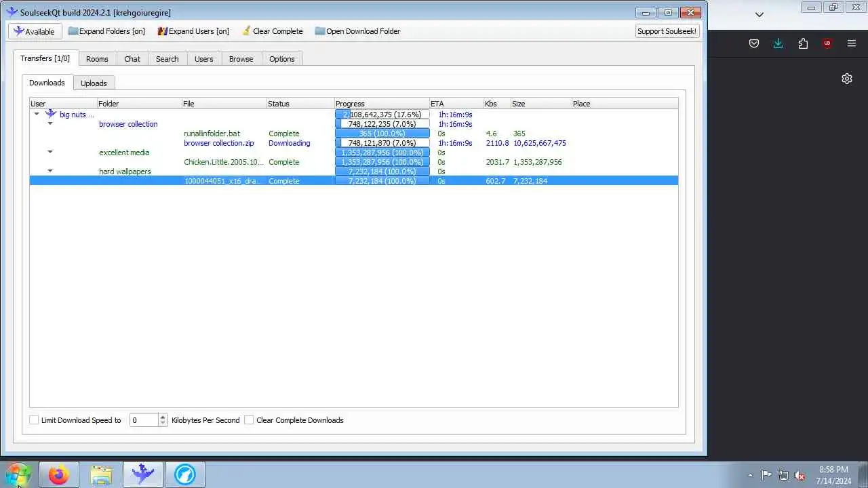
Task: Collapse the big nuts user node
Action: tap(37, 115)
